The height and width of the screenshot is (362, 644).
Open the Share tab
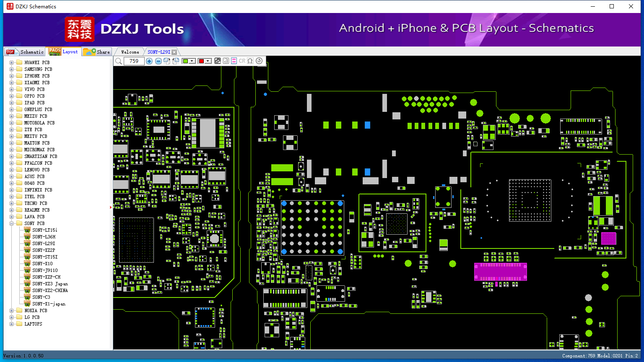pos(96,52)
